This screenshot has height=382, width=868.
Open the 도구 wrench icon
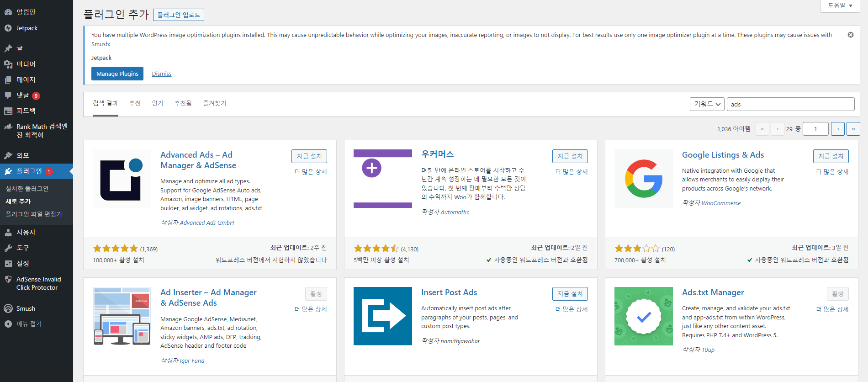point(8,248)
